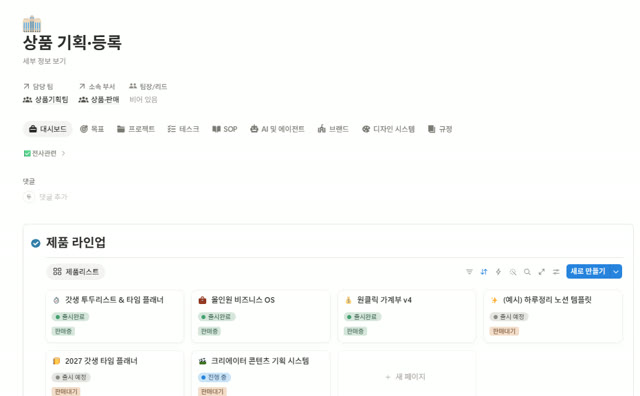This screenshot has width=640, height=396.
Task: Click the blue check icon beside 제품 라인업
Action: point(36,243)
